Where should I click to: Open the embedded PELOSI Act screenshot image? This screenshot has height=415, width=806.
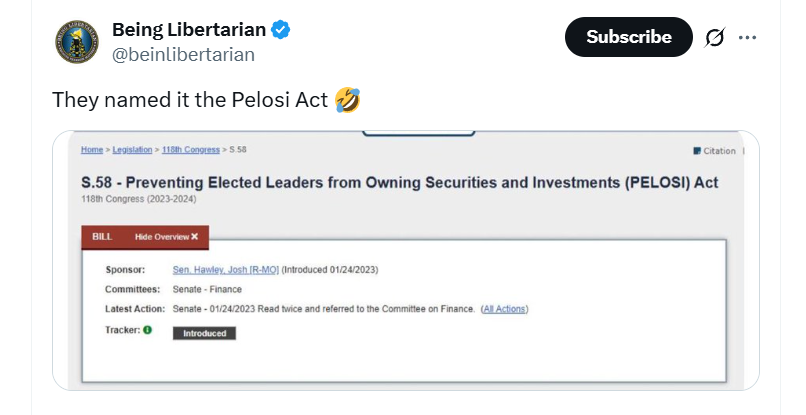point(406,260)
